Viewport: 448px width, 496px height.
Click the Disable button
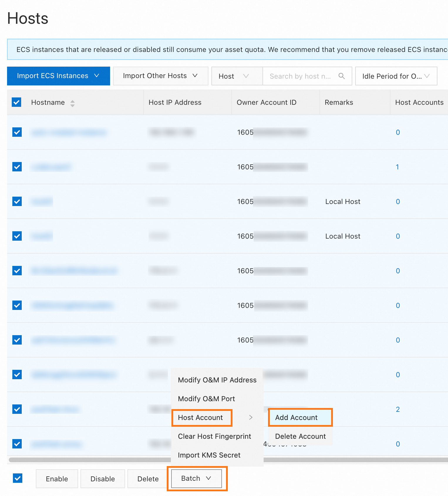click(x=103, y=479)
